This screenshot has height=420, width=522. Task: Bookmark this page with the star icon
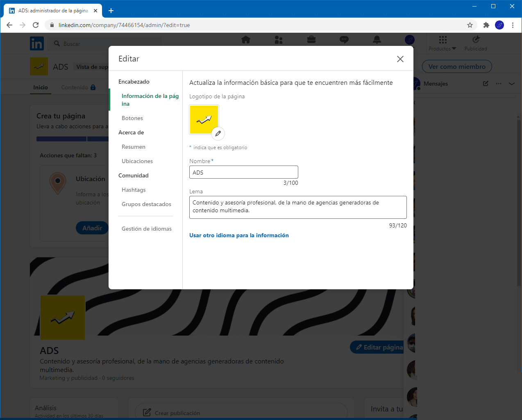[470, 25]
